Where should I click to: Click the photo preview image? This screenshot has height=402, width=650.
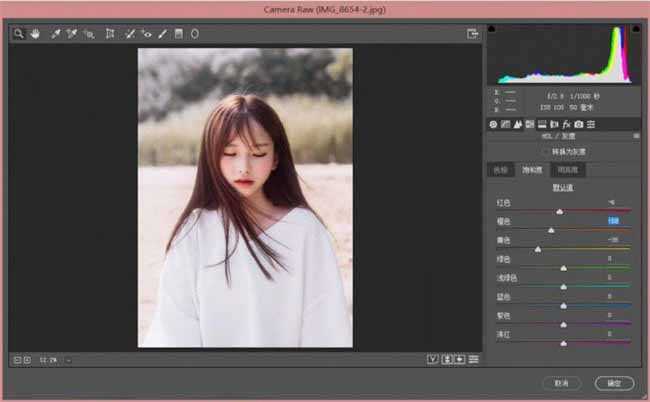(x=245, y=198)
